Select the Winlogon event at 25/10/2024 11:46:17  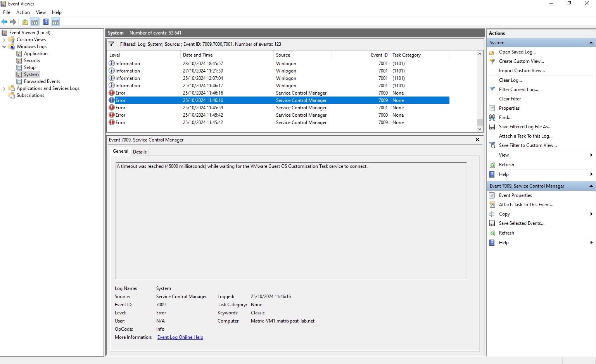pyautogui.click(x=278, y=86)
